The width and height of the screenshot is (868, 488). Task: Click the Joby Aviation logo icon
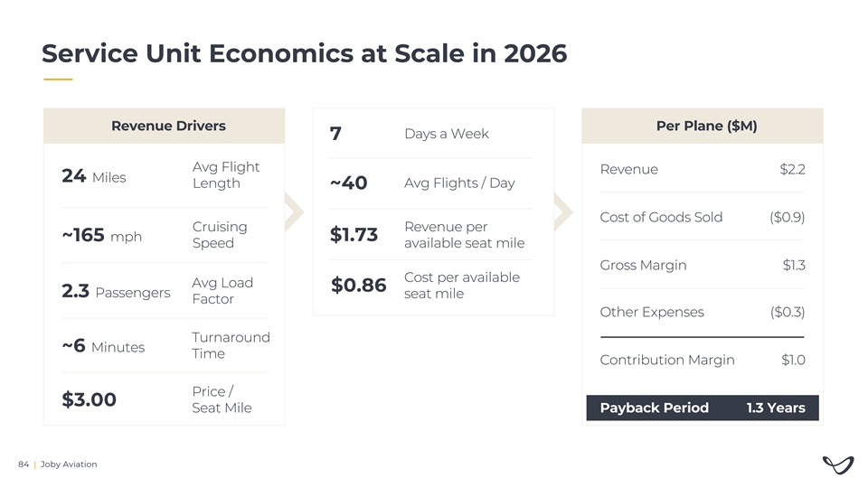click(x=837, y=465)
